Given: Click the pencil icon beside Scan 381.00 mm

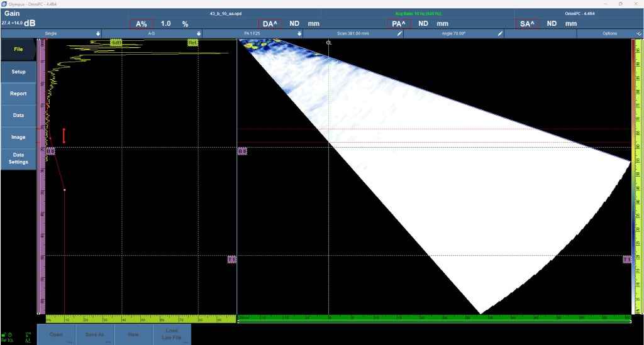Looking at the screenshot, I should tap(399, 33).
